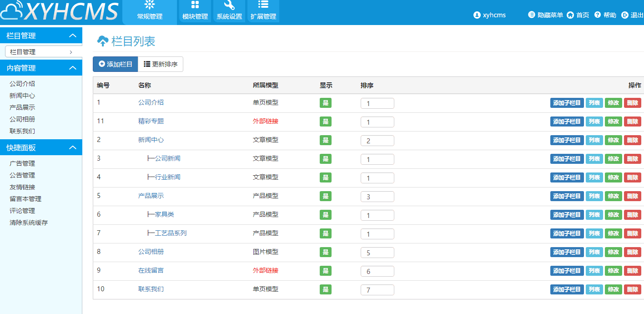Open the 常规管理 module via its snowflake icon
This screenshot has width=644, height=314.
point(150,5)
